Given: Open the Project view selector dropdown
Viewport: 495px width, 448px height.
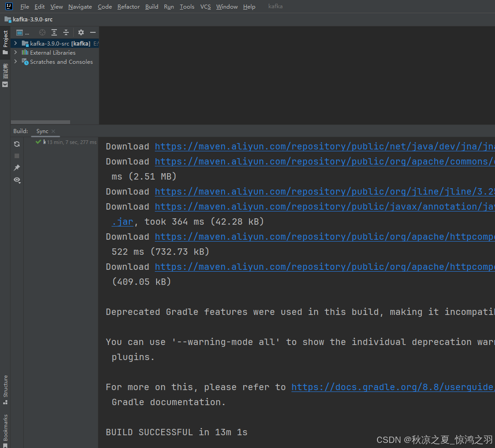Looking at the screenshot, I should 23,32.
